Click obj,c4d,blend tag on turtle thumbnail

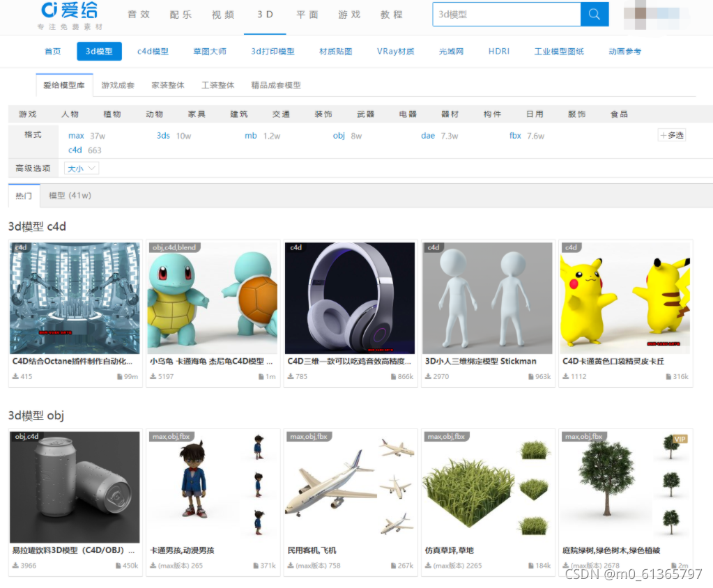point(174,247)
